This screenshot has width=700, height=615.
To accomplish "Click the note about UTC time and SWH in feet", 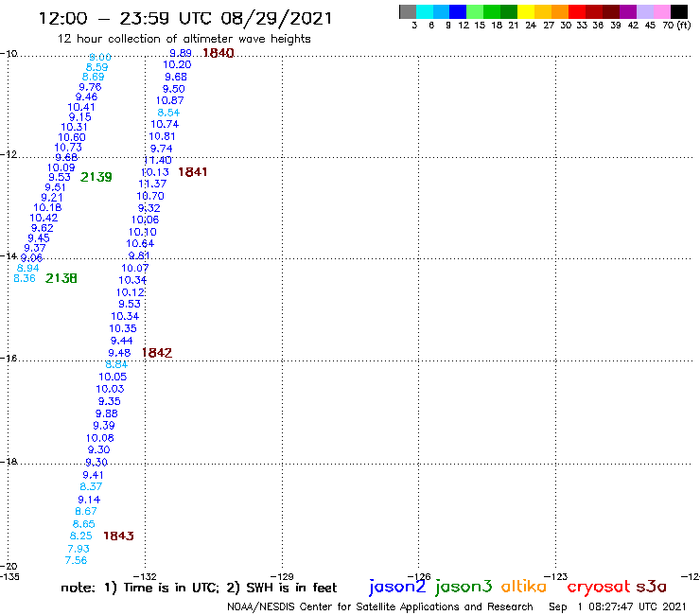I will click(x=199, y=588).
